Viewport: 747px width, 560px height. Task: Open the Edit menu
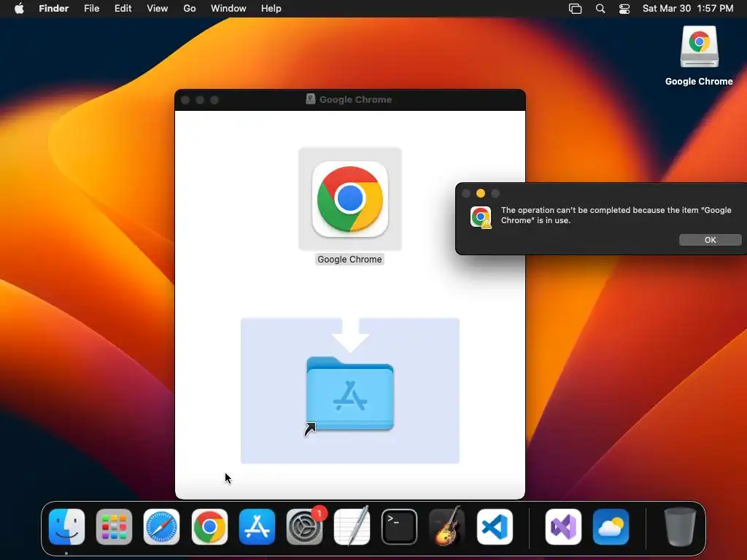[123, 9]
